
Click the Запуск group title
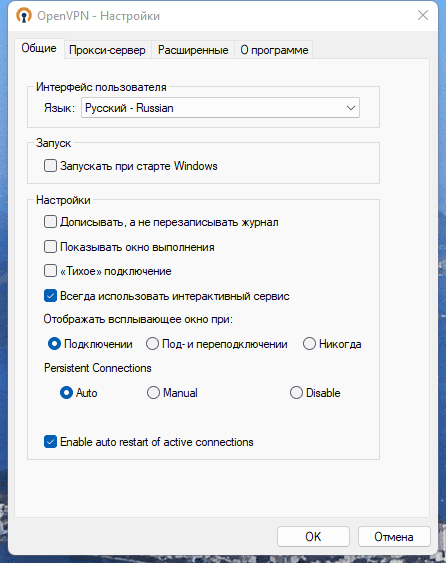pyautogui.click(x=54, y=143)
